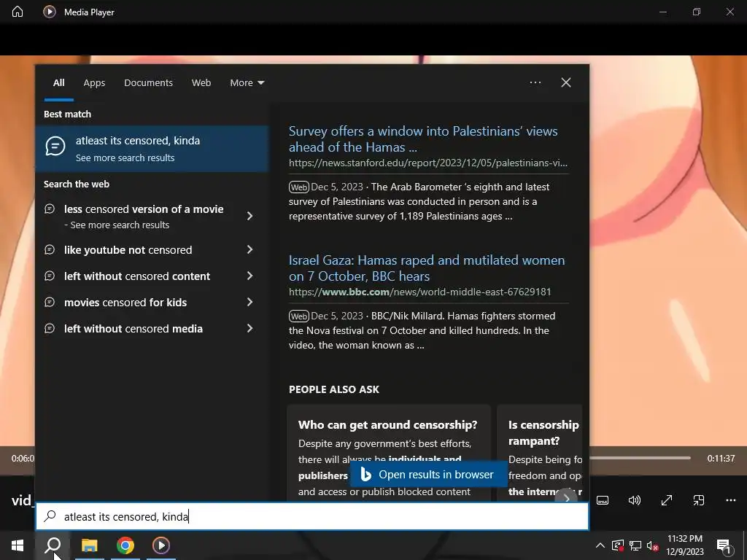This screenshot has height=560, width=747.
Task: Open Google Chrome from taskbar
Action: [125, 545]
